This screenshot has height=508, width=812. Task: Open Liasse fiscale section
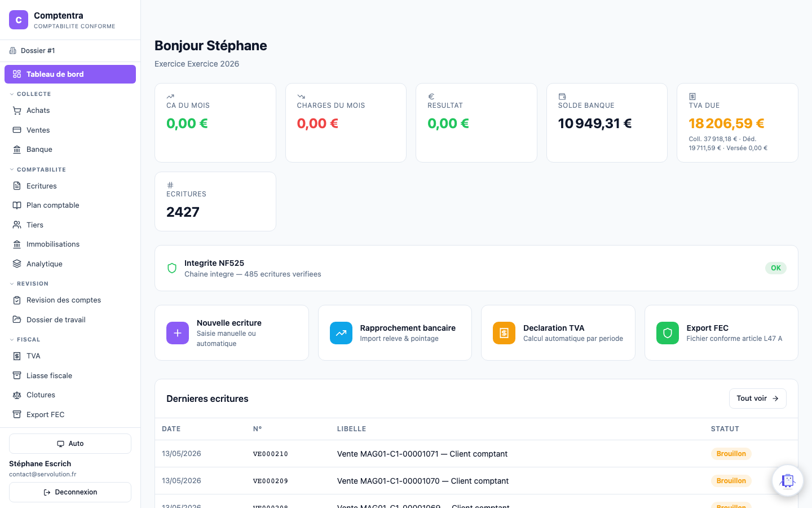(x=70, y=375)
